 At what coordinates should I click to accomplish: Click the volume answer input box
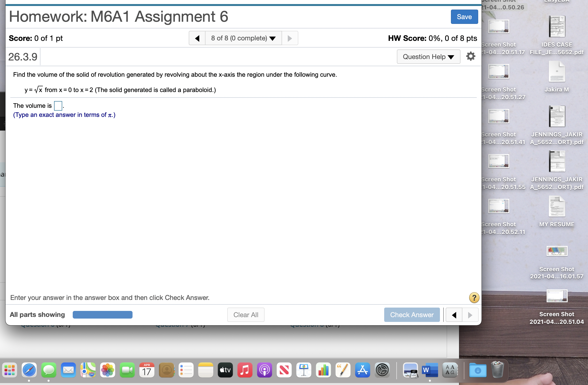click(x=58, y=106)
